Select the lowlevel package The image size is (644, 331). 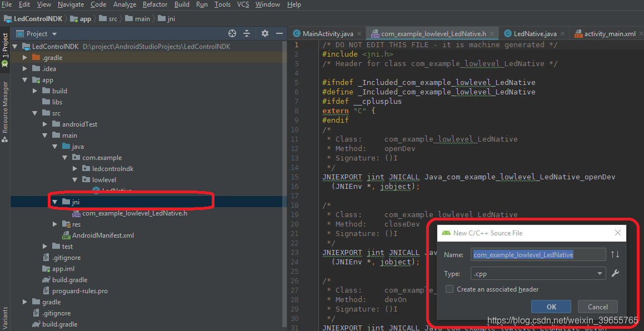click(104, 179)
